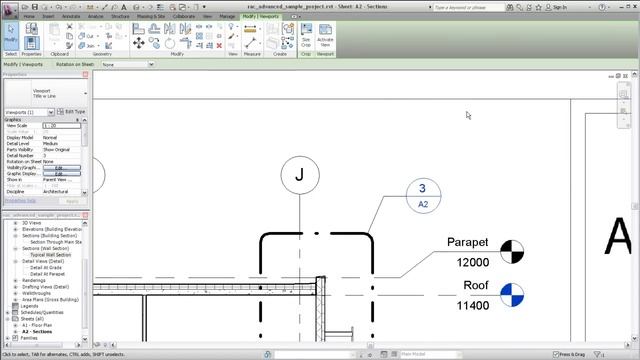This screenshot has width=640, height=360.
Task: Select the Text tool letter A icon
Action: pos(124,7)
